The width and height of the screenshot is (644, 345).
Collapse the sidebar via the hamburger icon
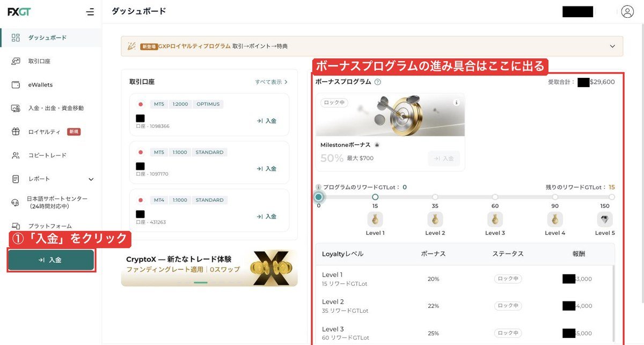[90, 12]
